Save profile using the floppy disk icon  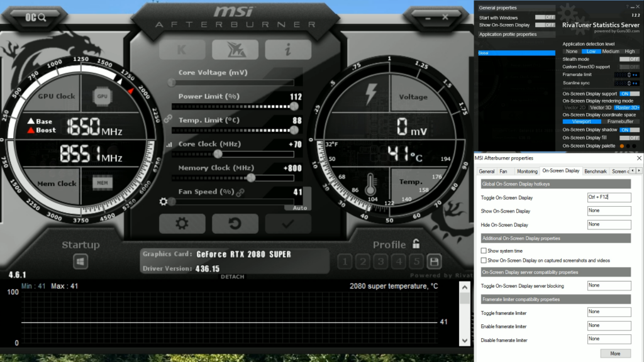click(x=433, y=262)
